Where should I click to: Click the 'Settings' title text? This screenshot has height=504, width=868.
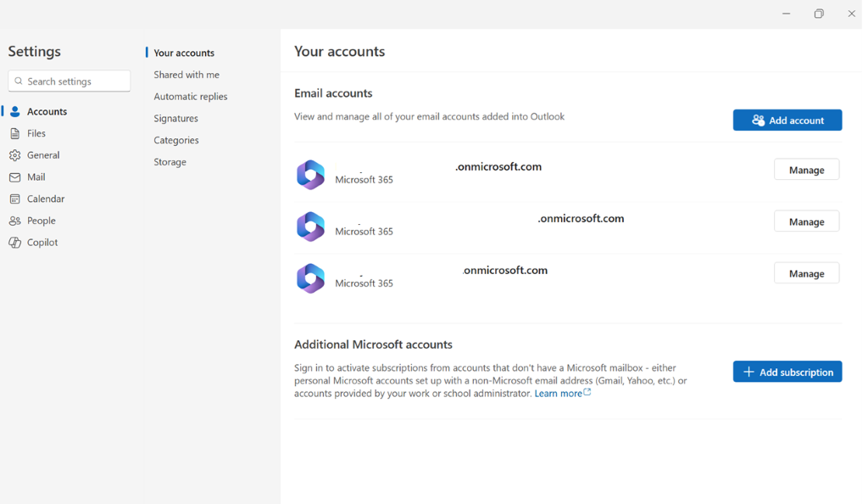[x=34, y=52]
